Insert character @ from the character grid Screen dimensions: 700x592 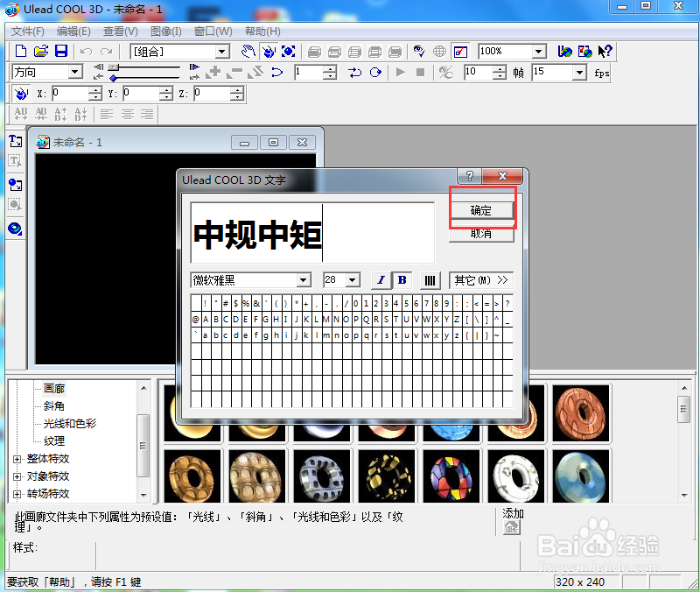click(x=195, y=320)
